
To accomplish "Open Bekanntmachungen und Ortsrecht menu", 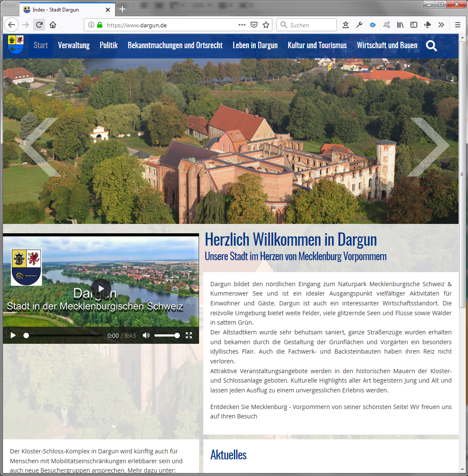I will [175, 46].
